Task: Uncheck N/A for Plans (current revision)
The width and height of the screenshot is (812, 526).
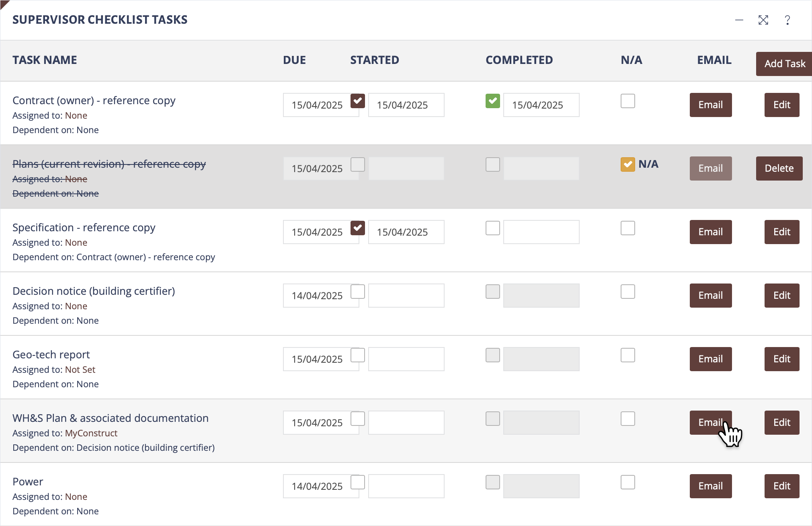Action: (627, 164)
